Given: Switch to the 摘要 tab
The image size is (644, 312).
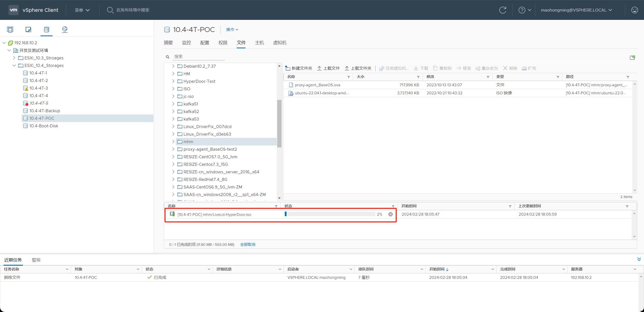Looking at the screenshot, I should point(168,43).
